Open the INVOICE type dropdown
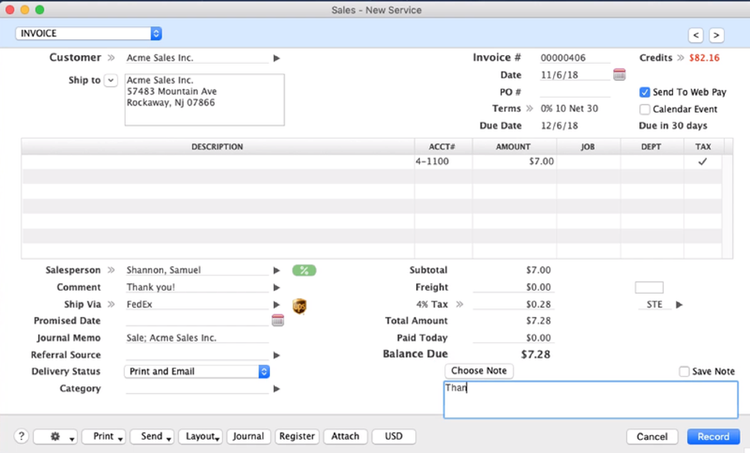 click(x=88, y=33)
